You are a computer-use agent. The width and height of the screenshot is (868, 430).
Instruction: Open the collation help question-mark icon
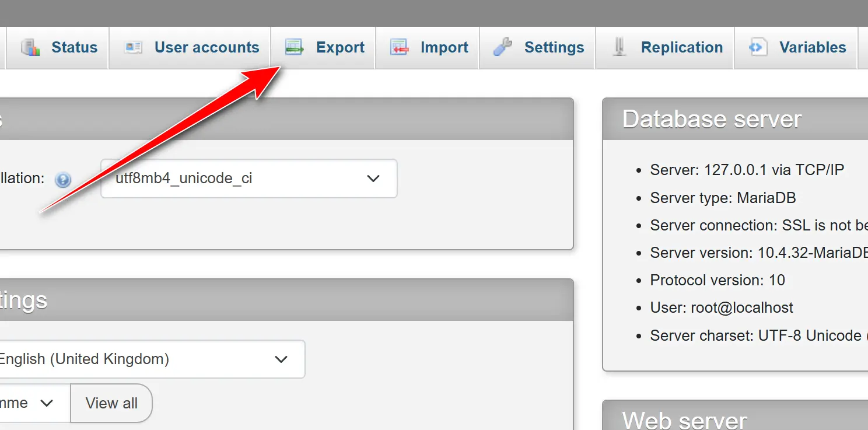pyautogui.click(x=63, y=179)
